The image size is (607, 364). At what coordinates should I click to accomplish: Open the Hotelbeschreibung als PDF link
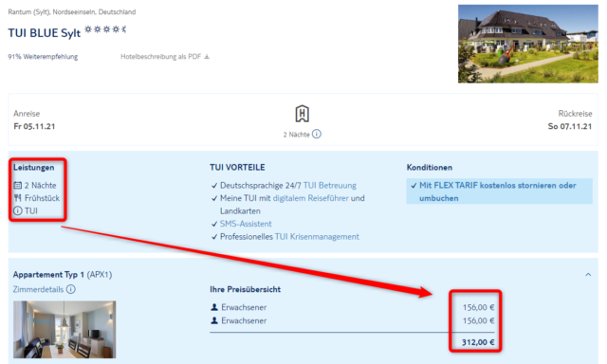point(160,57)
